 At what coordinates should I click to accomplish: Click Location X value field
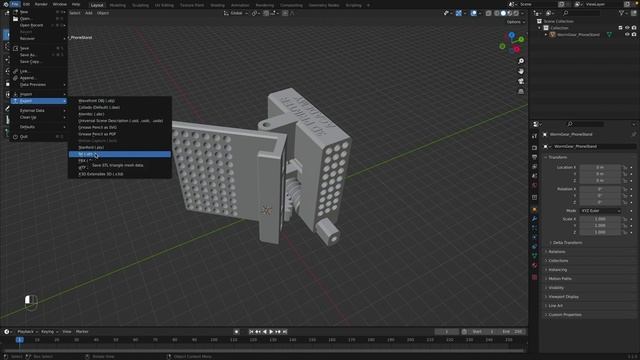tap(600, 167)
